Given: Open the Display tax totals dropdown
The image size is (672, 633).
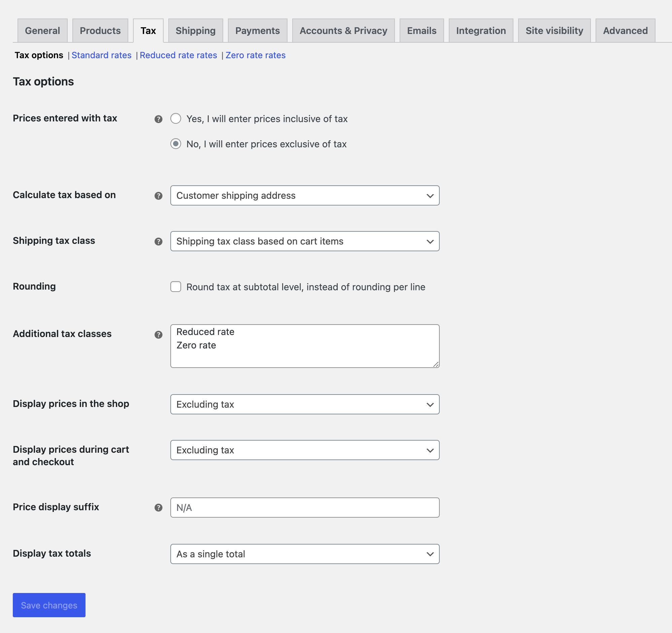Looking at the screenshot, I should [x=304, y=554].
